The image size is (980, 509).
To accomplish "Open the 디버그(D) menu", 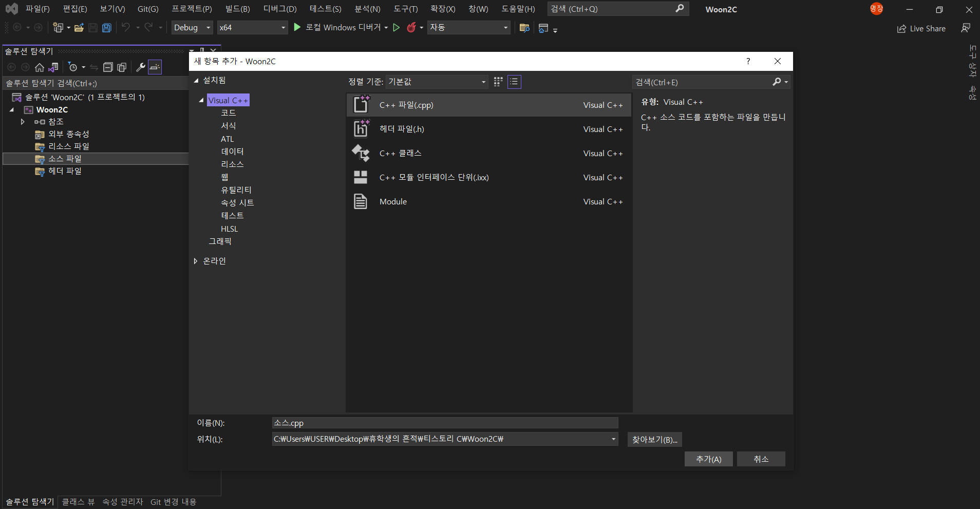I will point(280,9).
